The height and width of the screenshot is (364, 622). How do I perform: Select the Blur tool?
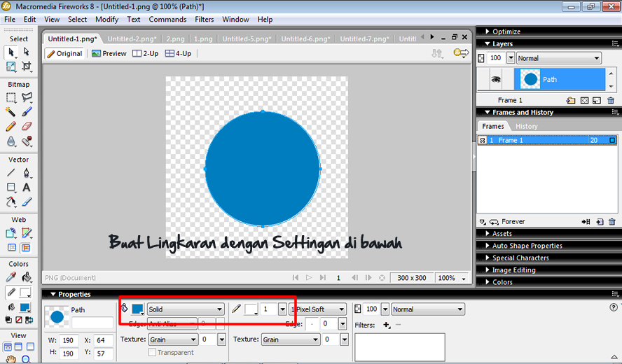coord(11,141)
